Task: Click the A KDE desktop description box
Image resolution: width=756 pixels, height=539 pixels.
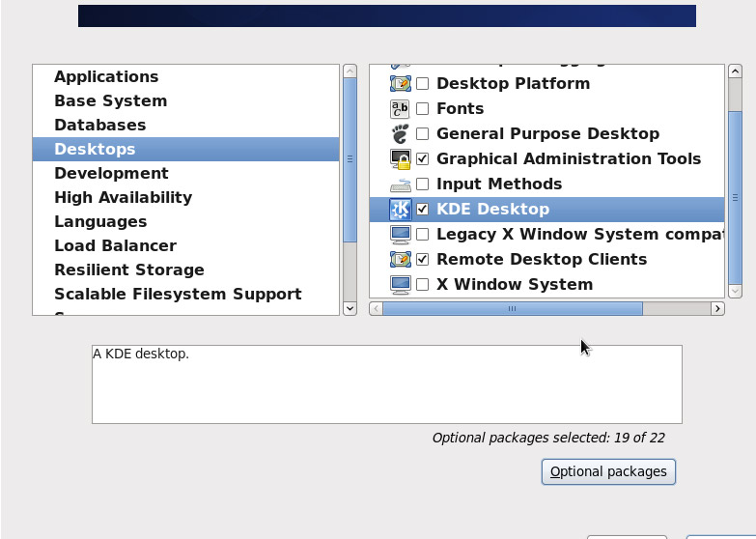Action: click(386, 384)
